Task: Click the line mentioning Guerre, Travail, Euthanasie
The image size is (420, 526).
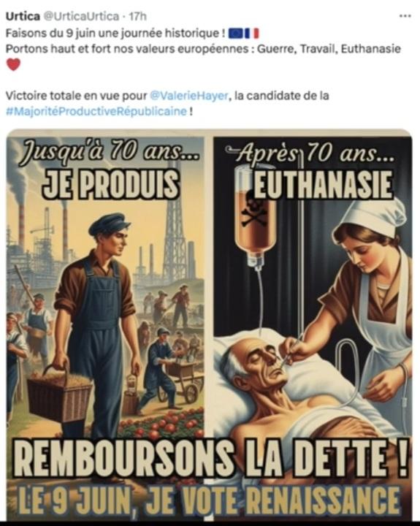Action: (203, 49)
